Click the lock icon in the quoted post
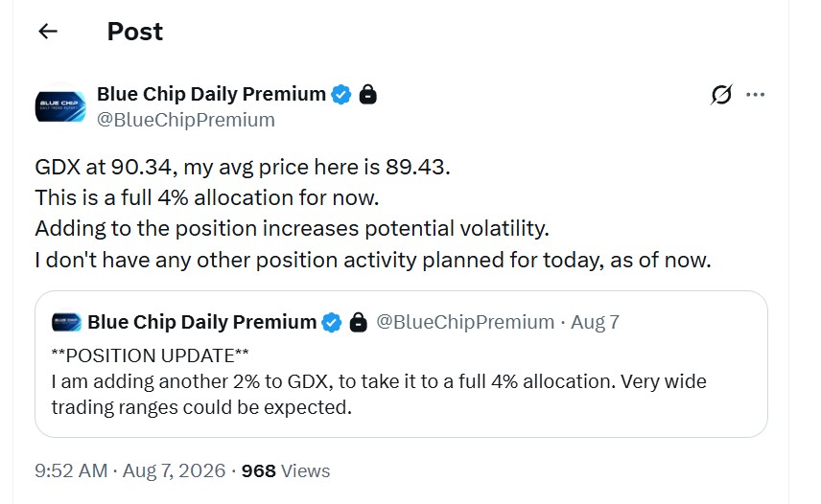Viewport: 821px width, 504px height. tap(358, 322)
